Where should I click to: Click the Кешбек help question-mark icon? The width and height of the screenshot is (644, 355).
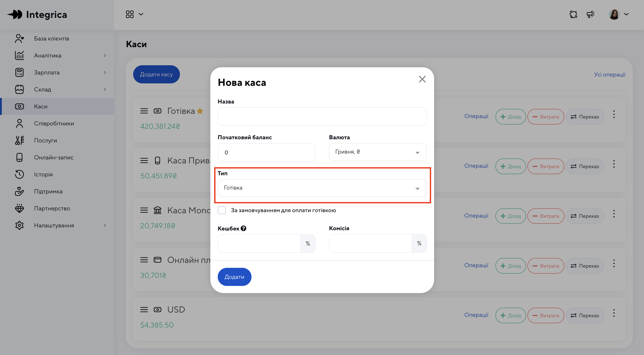pyautogui.click(x=243, y=228)
